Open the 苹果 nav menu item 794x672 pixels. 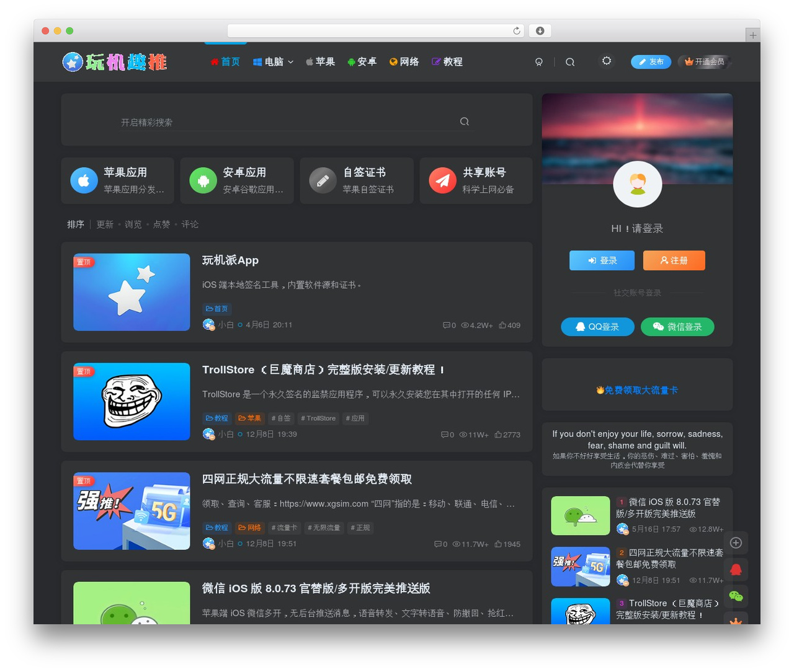coord(320,61)
